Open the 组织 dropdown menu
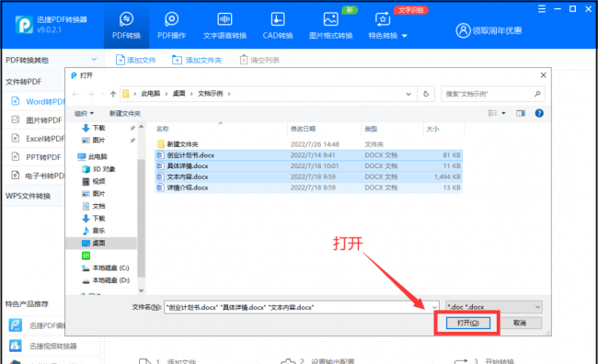The image size is (598, 364). tap(84, 113)
